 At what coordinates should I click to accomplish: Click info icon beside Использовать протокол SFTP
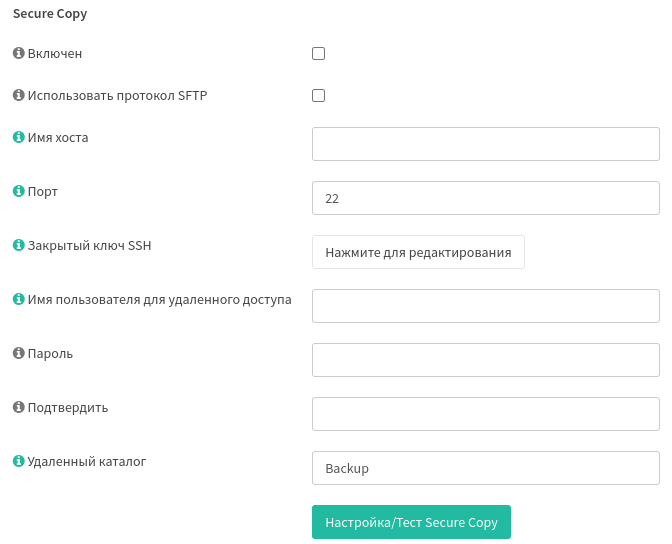click(18, 95)
